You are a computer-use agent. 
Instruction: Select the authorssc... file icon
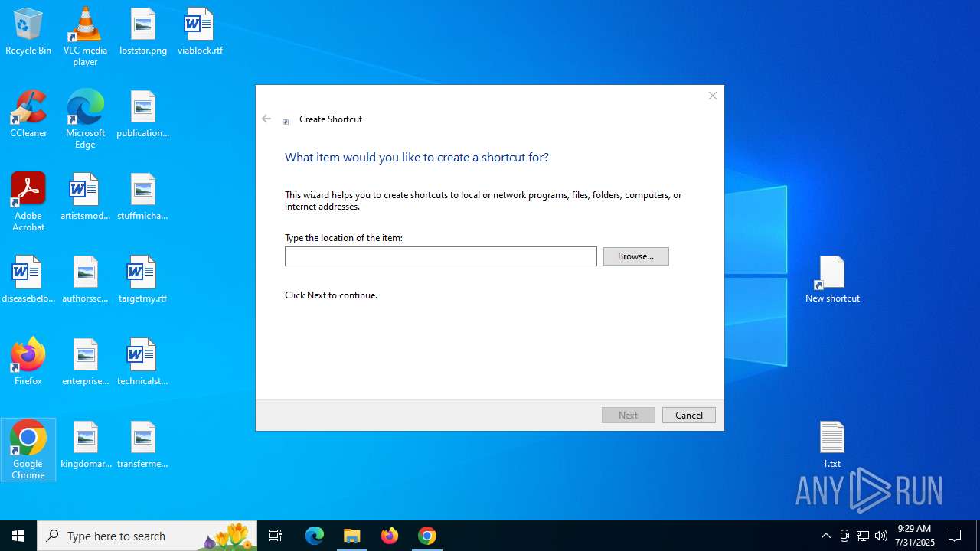pyautogui.click(x=85, y=280)
